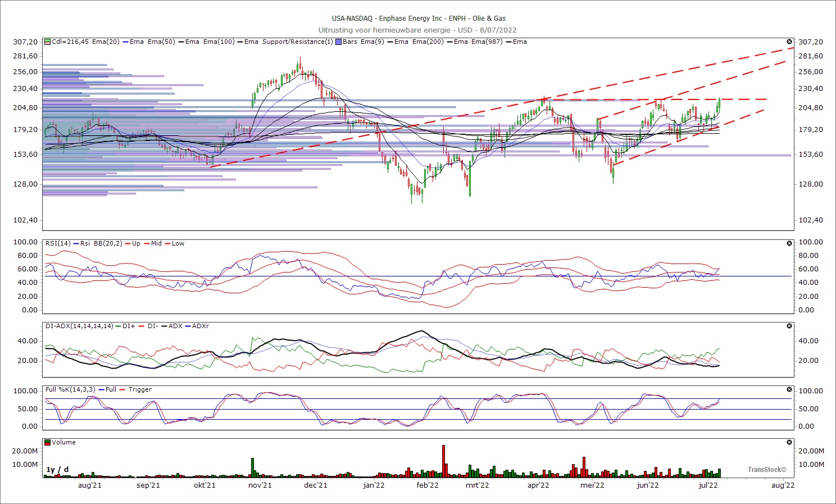Click the Mid band legend entry
Screen dimensions: 836x504
coord(152,243)
